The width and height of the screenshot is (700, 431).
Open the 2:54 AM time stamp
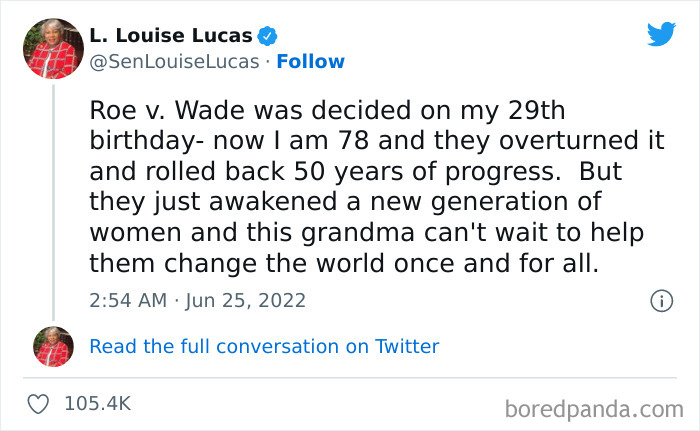click(126, 300)
